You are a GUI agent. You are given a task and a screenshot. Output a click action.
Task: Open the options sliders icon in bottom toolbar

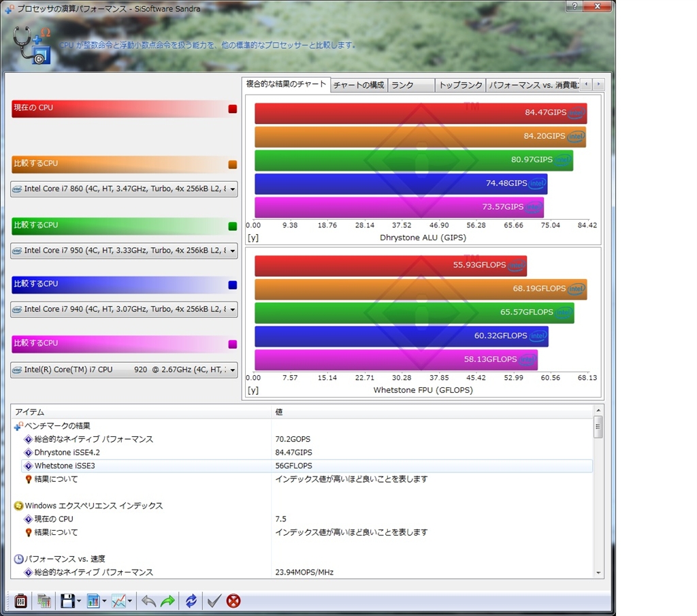21,601
